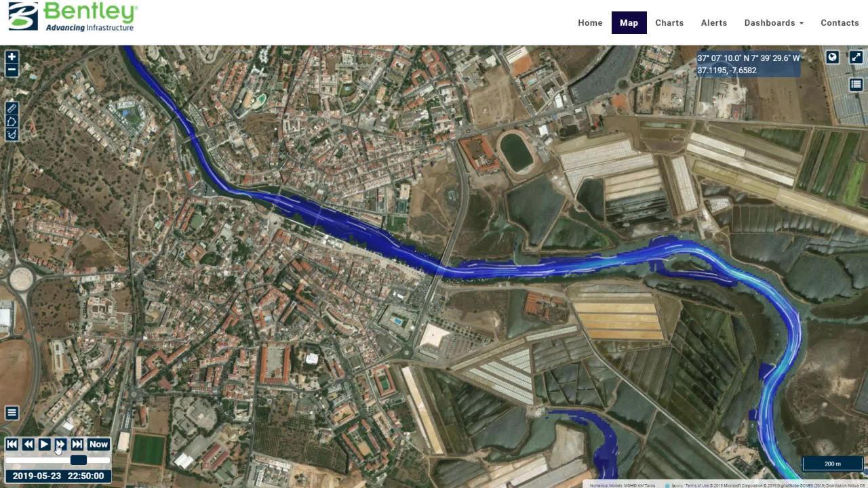Toggle fullscreen map view
Image resolution: width=868 pixels, height=488 pixels.
pyautogui.click(x=856, y=57)
